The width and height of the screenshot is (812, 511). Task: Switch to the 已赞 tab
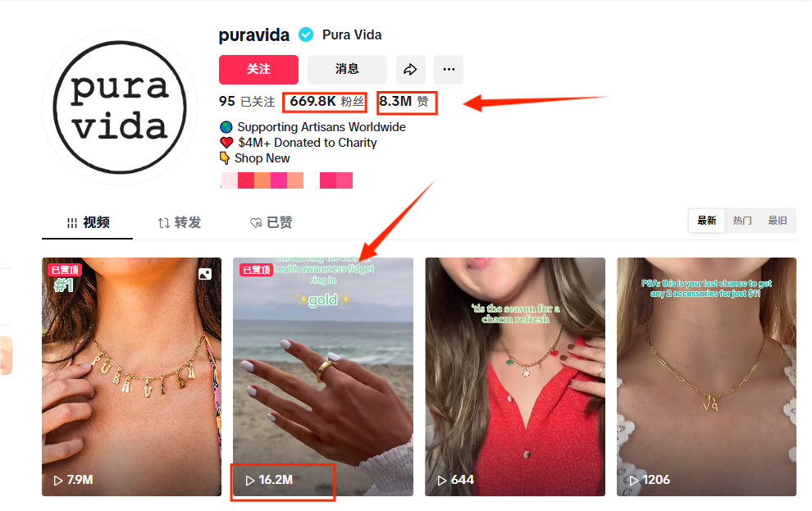(271, 222)
